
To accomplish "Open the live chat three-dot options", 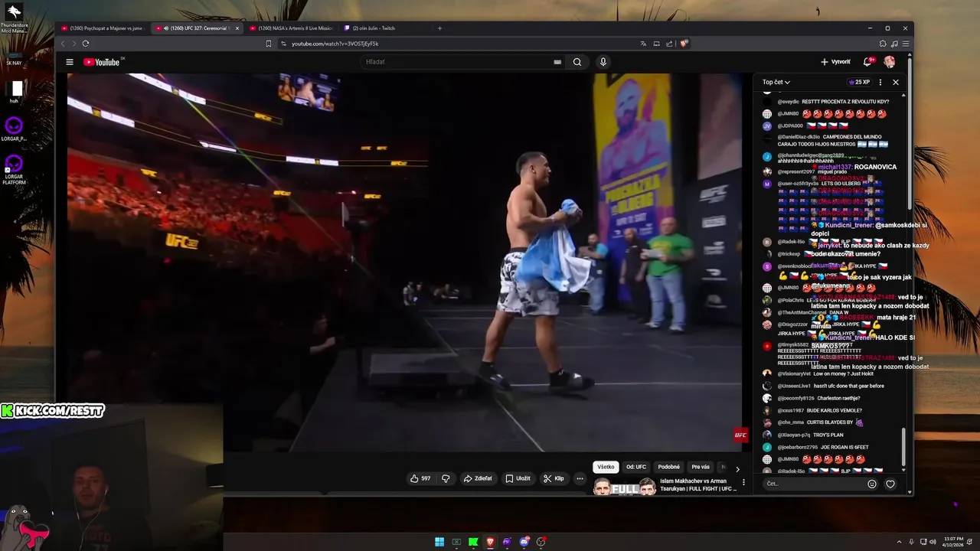I will pyautogui.click(x=880, y=82).
